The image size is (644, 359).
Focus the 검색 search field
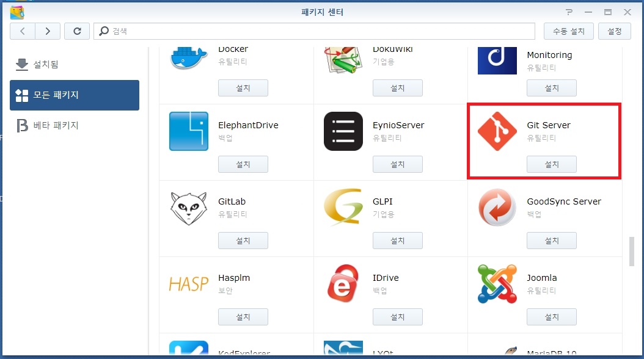tap(314, 31)
